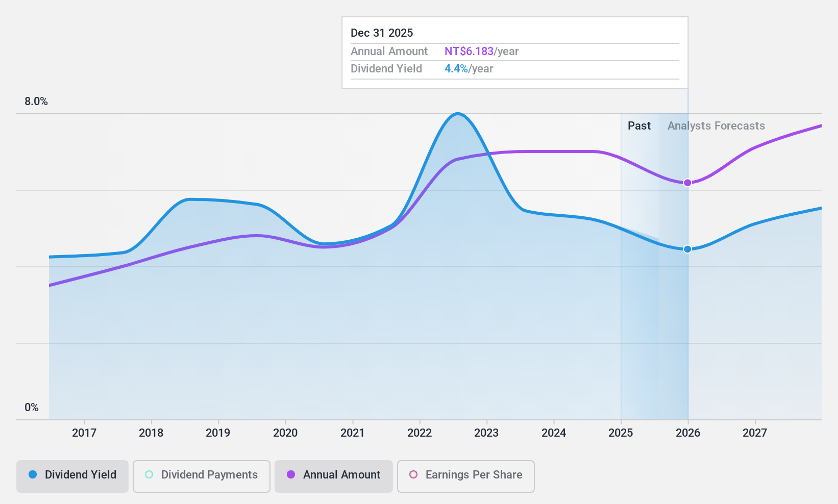Click the 2025 x-axis label

pyautogui.click(x=621, y=433)
